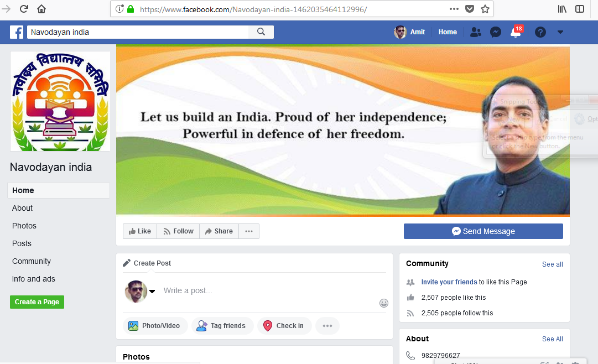Open emoji picker in post composer
This screenshot has width=598, height=364.
(384, 303)
